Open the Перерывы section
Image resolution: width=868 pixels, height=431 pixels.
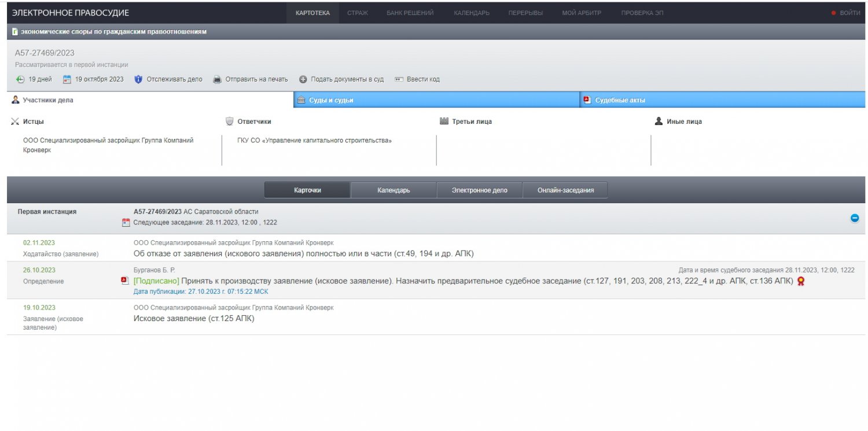tap(525, 13)
